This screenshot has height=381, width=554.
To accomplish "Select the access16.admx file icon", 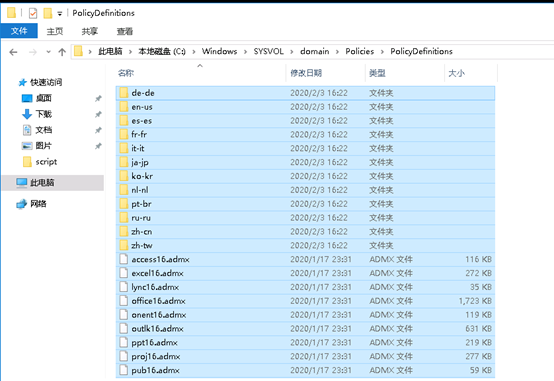I will [124, 259].
